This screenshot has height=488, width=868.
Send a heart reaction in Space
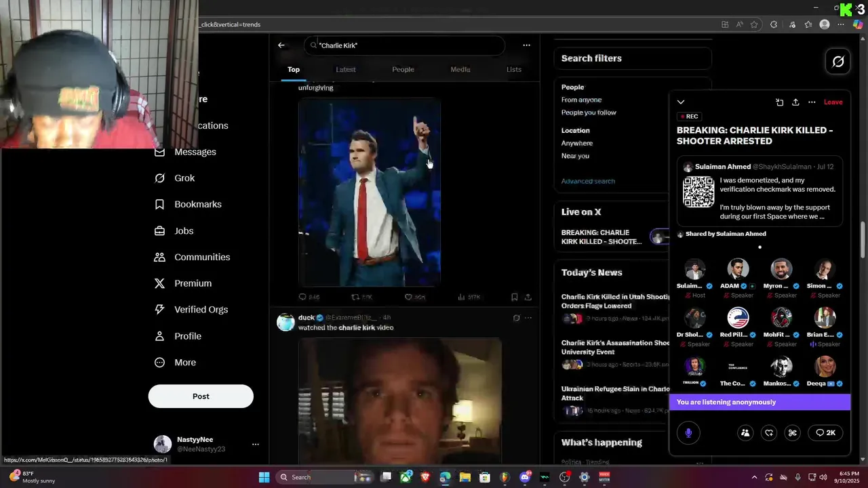769,432
